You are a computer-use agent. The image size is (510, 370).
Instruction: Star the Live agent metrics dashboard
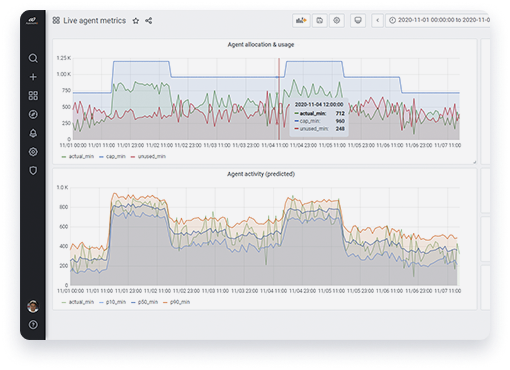coord(136,21)
